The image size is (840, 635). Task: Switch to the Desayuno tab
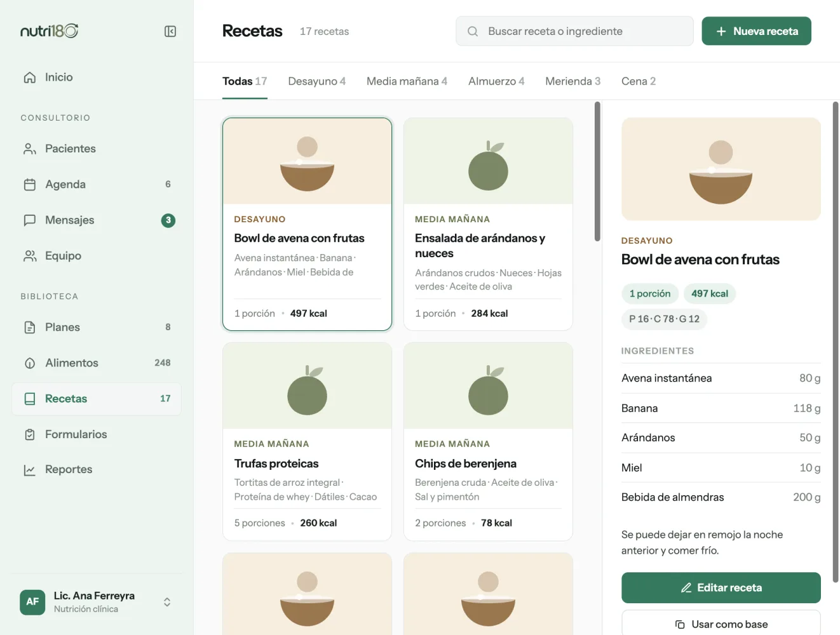point(317,81)
